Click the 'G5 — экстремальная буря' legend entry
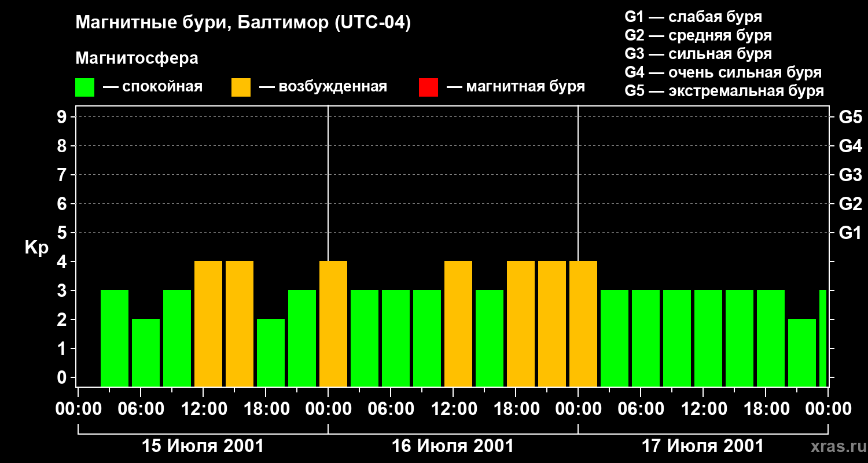The image size is (868, 463). click(x=724, y=91)
